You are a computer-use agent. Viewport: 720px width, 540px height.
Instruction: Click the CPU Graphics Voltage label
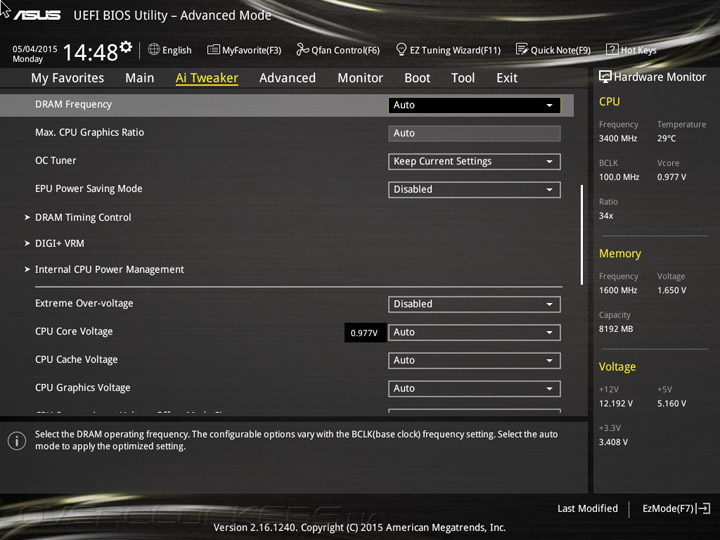point(83,388)
